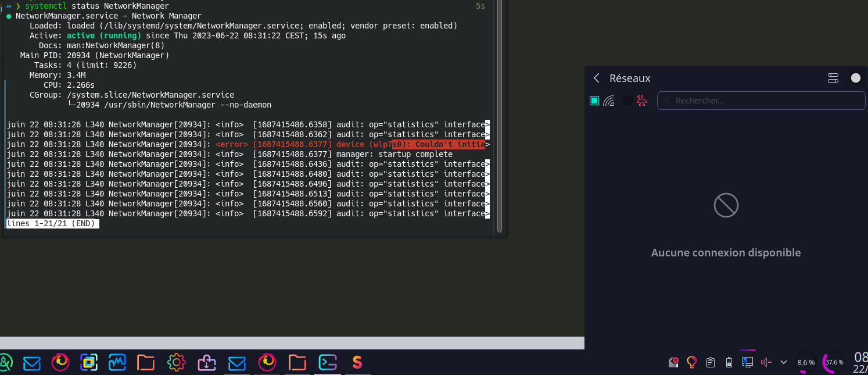
Task: Launch Firefox icon left of the screenshot tool
Action: coord(60,363)
